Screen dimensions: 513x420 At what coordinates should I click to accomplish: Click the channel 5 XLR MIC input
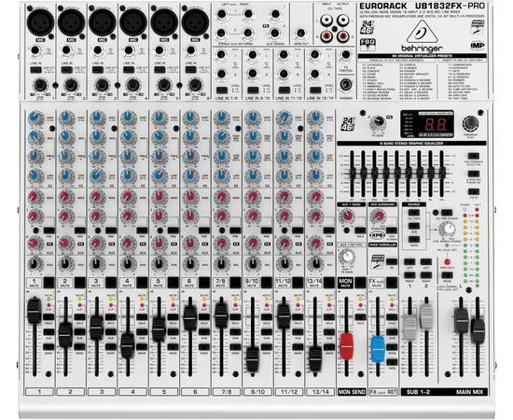coord(164,22)
